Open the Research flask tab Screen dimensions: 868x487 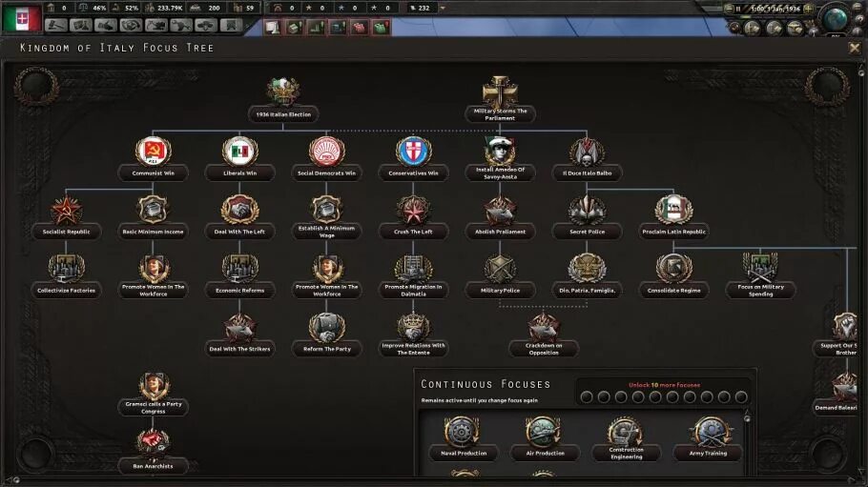[x=81, y=25]
